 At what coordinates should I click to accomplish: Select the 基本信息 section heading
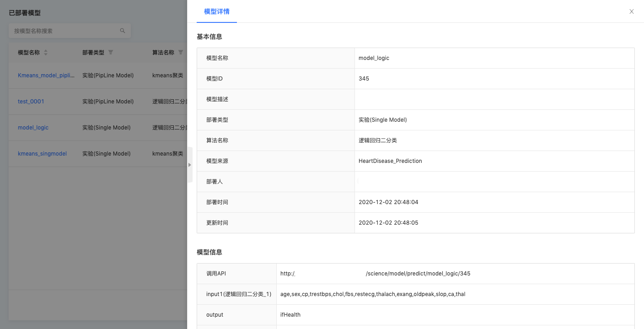tap(209, 37)
